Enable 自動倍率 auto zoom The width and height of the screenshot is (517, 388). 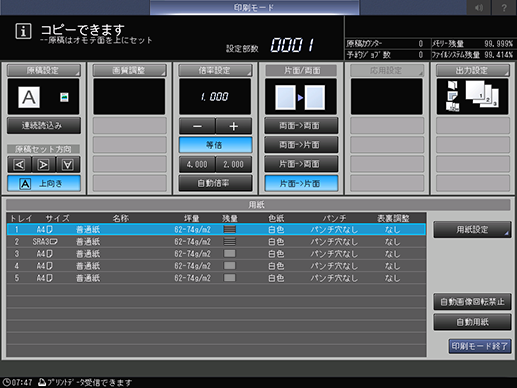[x=215, y=183]
